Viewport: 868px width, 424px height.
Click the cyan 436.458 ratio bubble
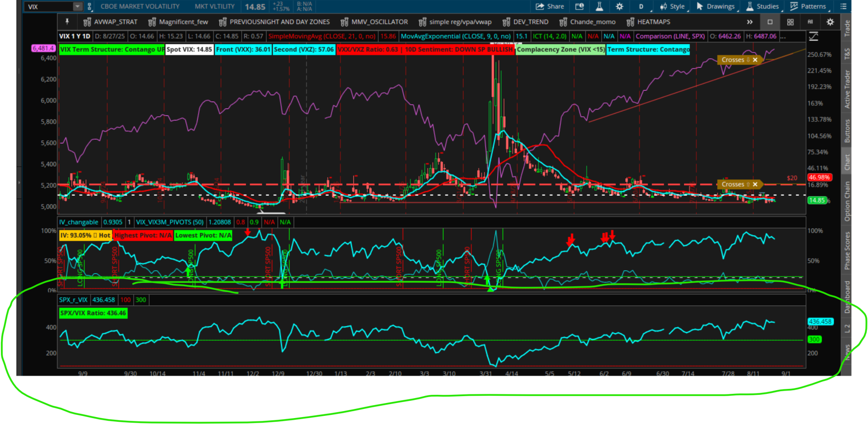tap(820, 321)
